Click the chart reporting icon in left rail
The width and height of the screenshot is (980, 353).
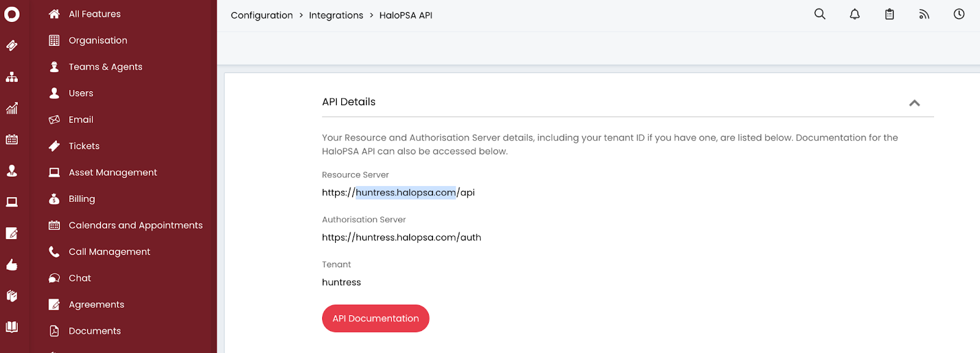[x=12, y=108]
